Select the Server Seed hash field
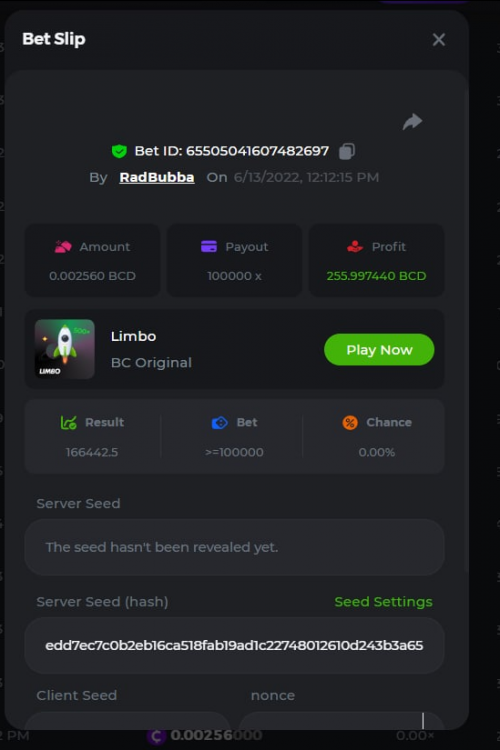This screenshot has width=500, height=750. (234, 645)
